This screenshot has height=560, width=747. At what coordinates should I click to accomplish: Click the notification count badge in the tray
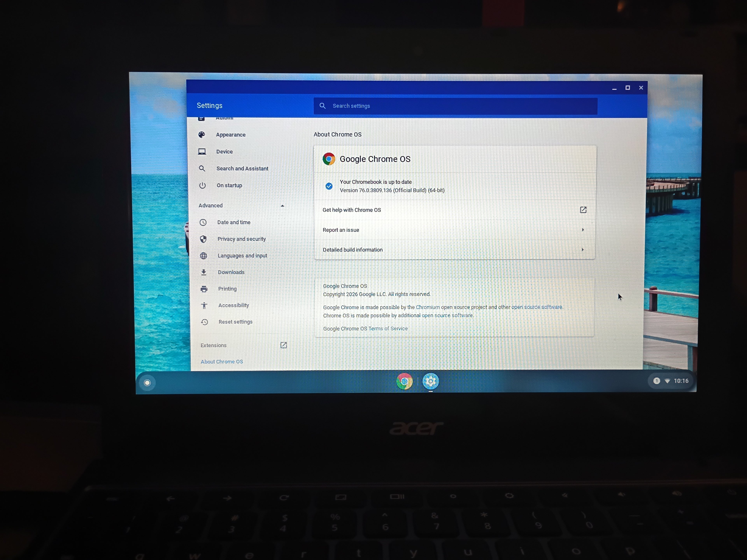(657, 381)
